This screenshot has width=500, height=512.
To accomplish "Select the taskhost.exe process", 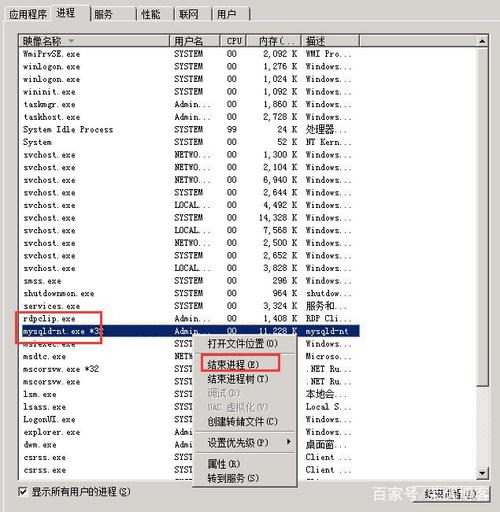I will pyautogui.click(x=189, y=117).
